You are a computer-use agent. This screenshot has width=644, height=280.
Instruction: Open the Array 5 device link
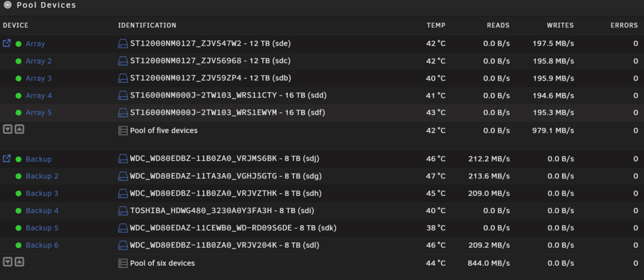coord(39,112)
